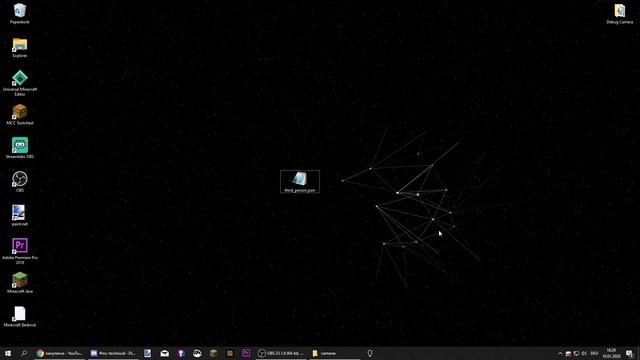Select the Explorer desktop shortcut
This screenshot has height=360, width=640.
(20, 47)
